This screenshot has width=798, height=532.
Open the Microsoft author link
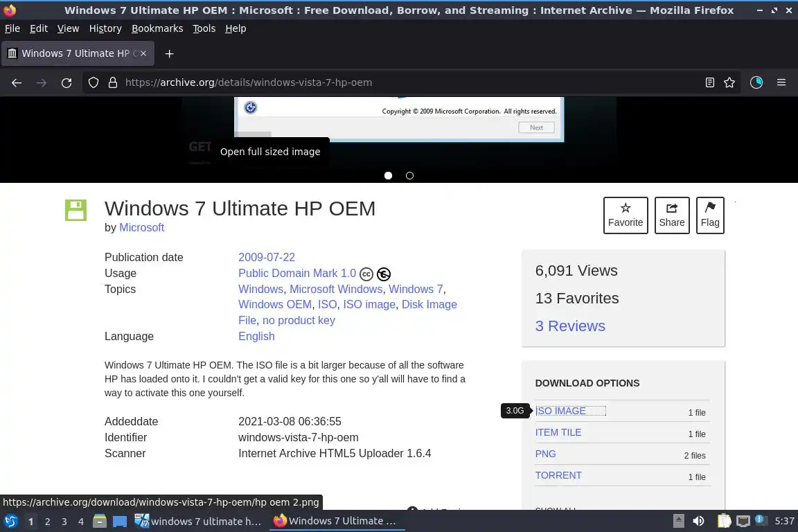(141, 228)
